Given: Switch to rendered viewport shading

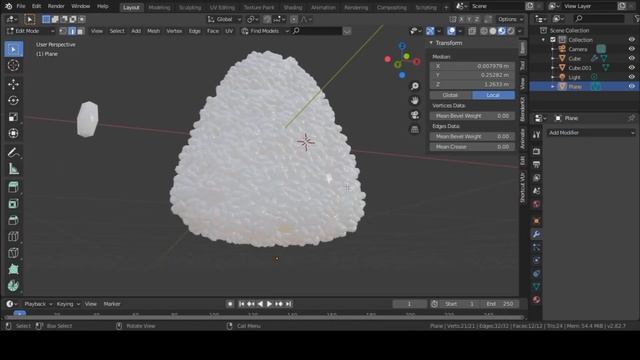Looking at the screenshot, I should [511, 31].
